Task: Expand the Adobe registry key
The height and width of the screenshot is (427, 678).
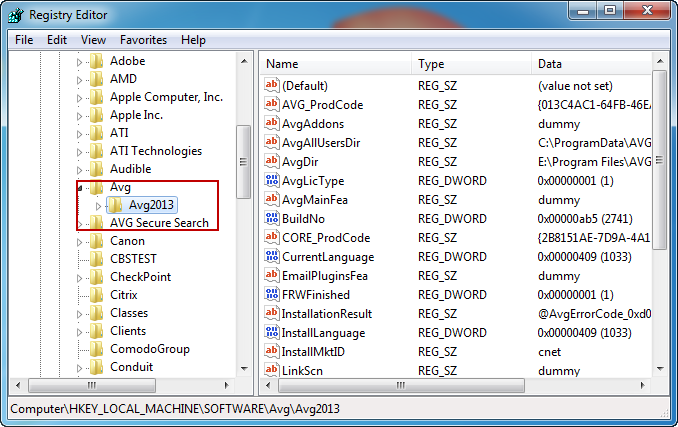Action: coord(79,62)
